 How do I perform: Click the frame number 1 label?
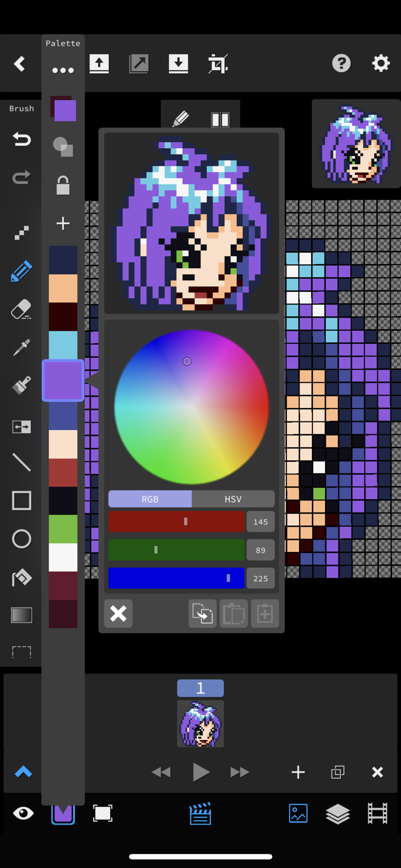pos(200,688)
